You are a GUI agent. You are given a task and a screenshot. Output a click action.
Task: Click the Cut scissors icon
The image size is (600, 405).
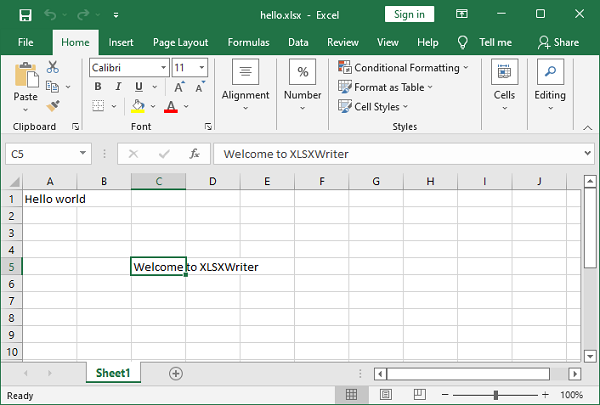coord(53,67)
